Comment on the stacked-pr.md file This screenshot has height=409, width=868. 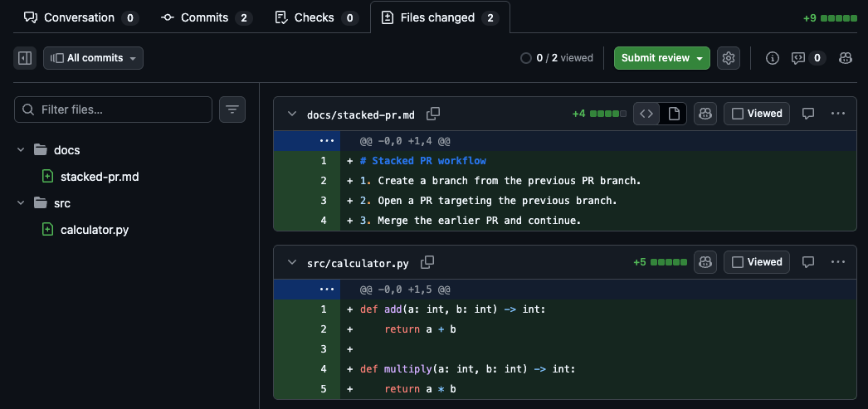808,114
